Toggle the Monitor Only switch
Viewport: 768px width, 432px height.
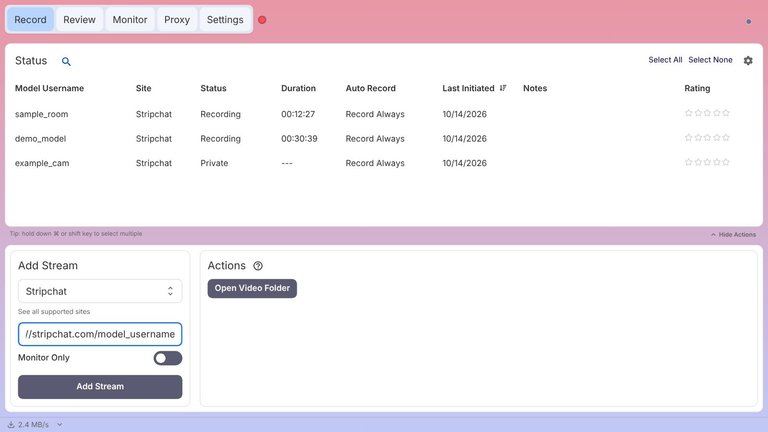pos(168,358)
